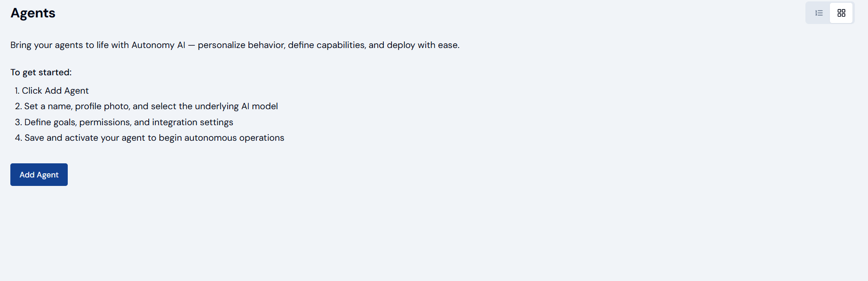
Task: Click the number '4.' list marker
Action: click(x=18, y=138)
